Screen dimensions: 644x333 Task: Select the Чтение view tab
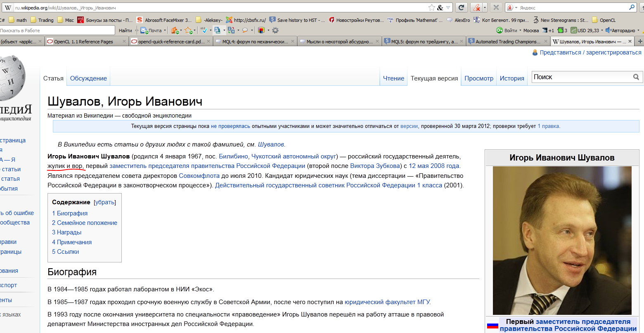pyautogui.click(x=393, y=78)
